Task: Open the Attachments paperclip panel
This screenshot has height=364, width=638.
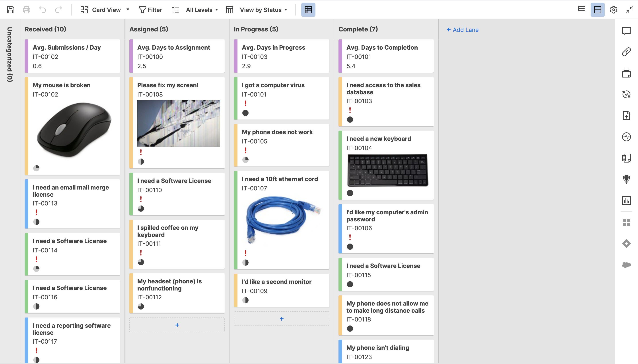Action: (x=626, y=52)
